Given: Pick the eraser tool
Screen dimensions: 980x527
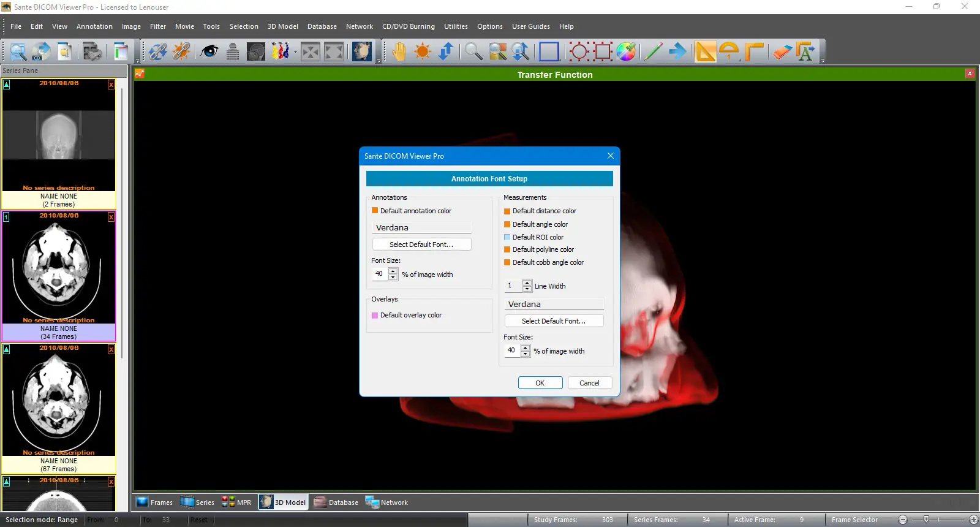Looking at the screenshot, I should click(782, 51).
